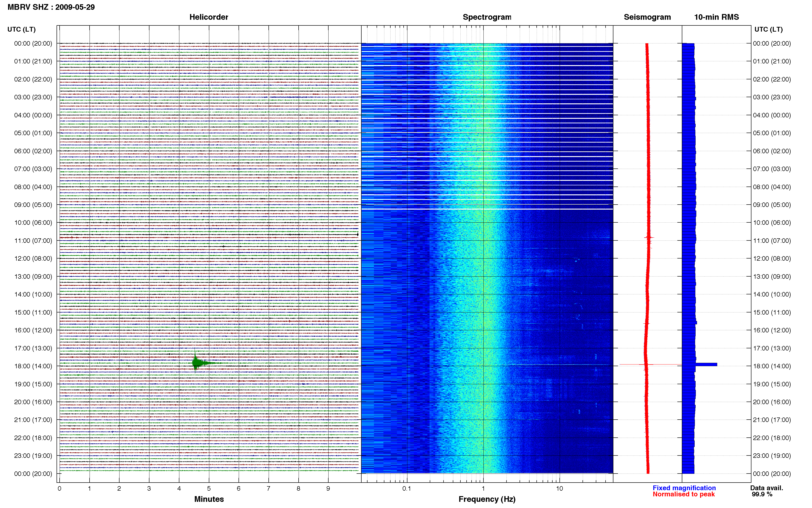This screenshot has height=508, width=812.
Task: Click the left time label '06:00 (02:00)'
Action: click(33, 151)
